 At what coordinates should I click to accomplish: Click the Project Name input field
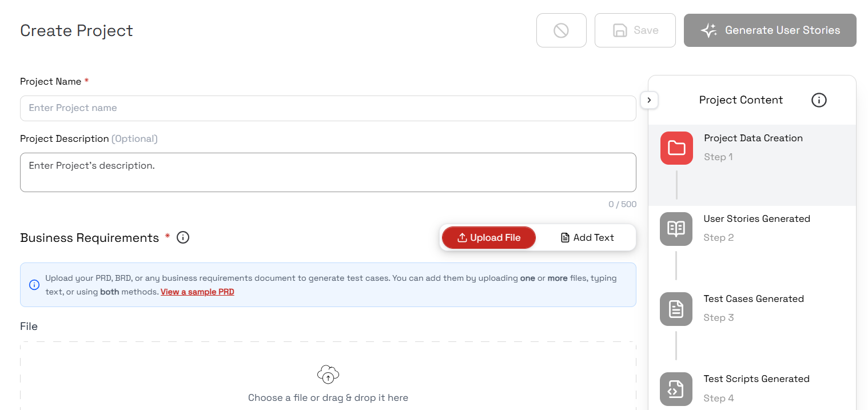click(x=328, y=108)
